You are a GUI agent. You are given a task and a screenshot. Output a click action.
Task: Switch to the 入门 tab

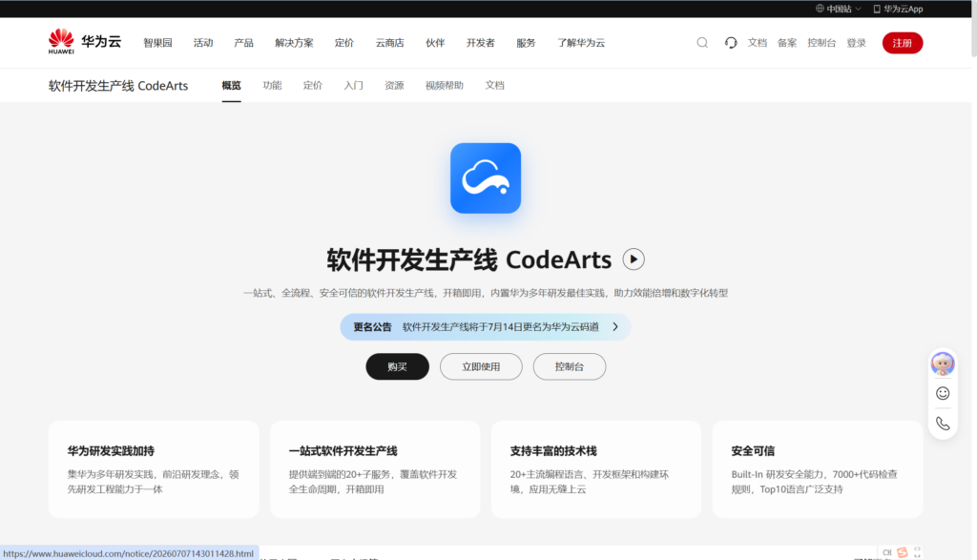(x=353, y=85)
